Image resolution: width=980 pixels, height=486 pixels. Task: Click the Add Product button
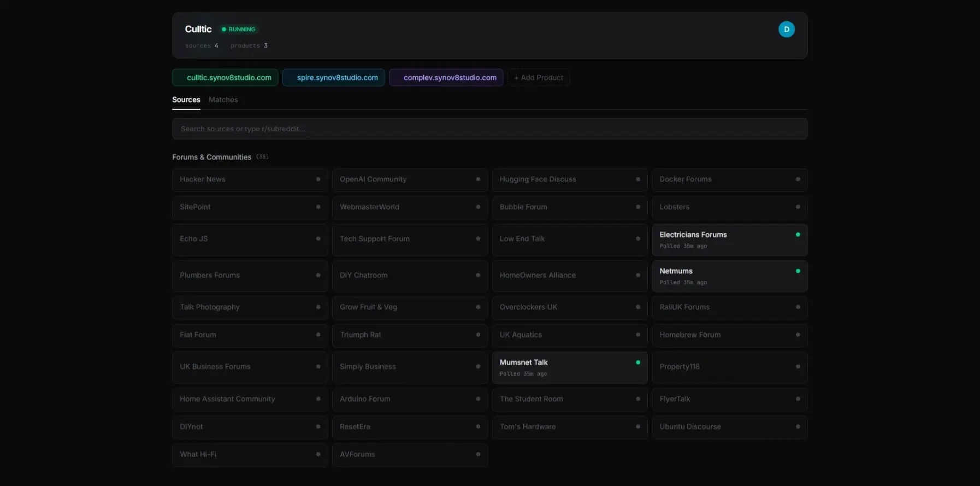[x=538, y=78]
